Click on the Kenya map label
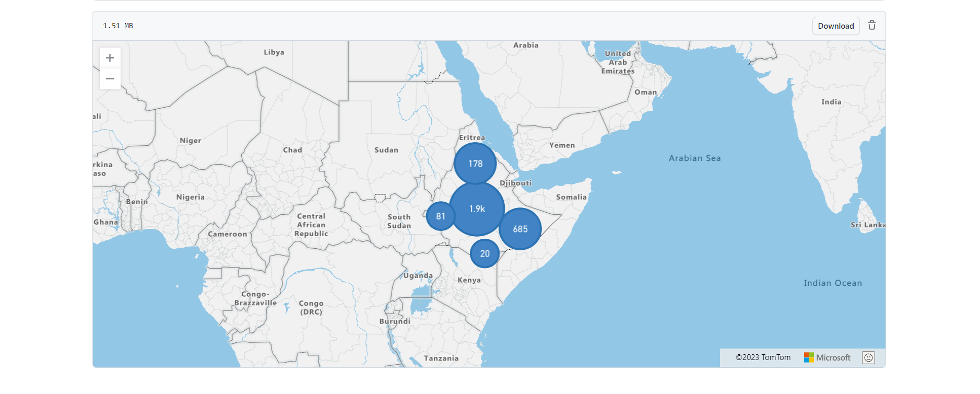The width and height of the screenshot is (980, 394). 469,280
